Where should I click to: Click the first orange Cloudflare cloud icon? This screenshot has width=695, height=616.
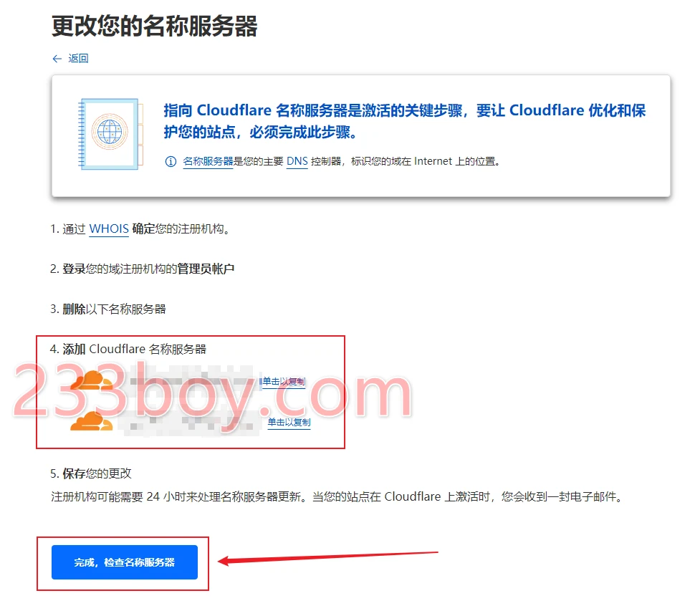click(x=91, y=380)
